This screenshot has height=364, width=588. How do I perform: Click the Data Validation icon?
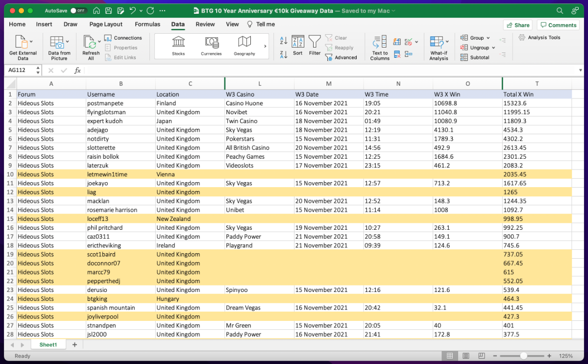408,42
